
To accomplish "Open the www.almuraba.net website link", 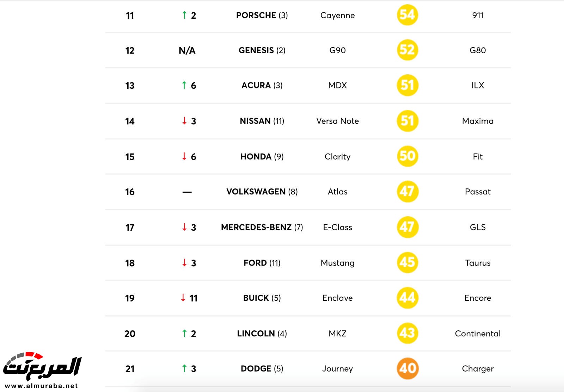I will 41,386.
